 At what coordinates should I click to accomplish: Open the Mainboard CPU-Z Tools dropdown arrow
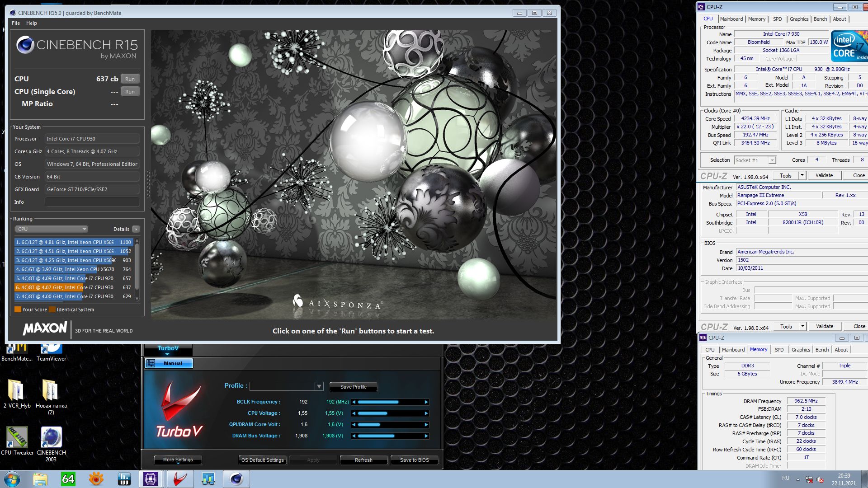coord(803,326)
